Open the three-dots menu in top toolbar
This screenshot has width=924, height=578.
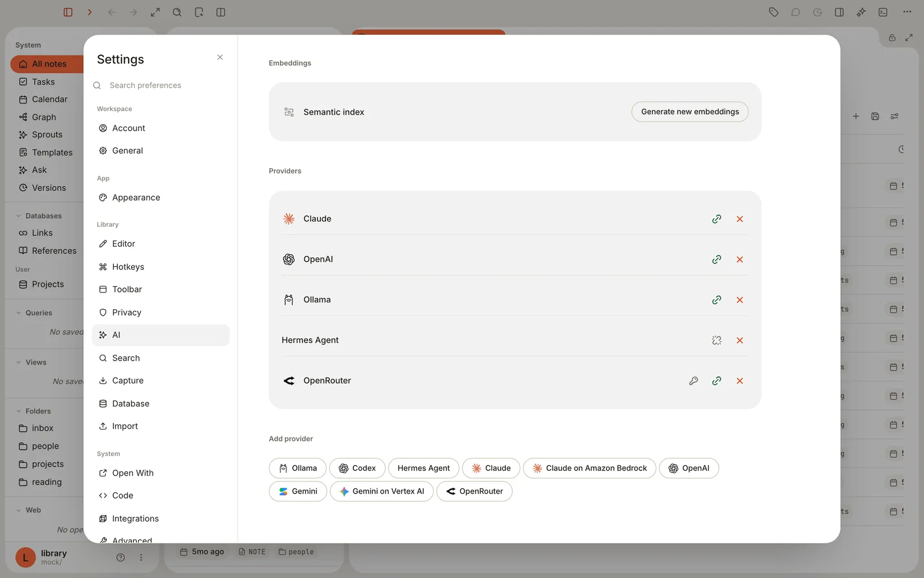click(x=907, y=12)
